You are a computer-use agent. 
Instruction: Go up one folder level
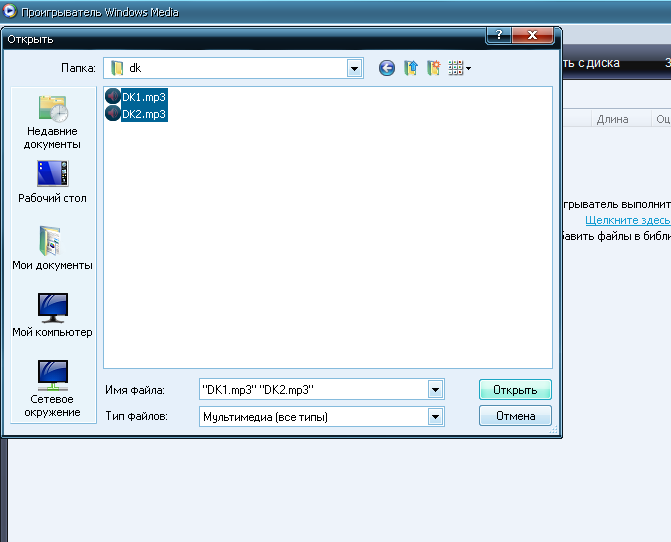point(410,68)
